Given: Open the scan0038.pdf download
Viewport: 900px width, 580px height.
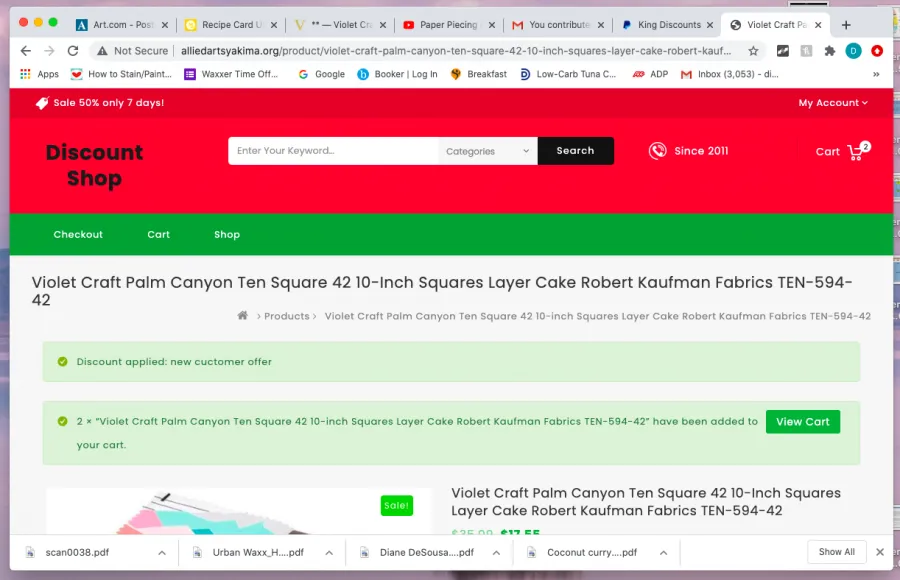Looking at the screenshot, I should click(x=77, y=552).
